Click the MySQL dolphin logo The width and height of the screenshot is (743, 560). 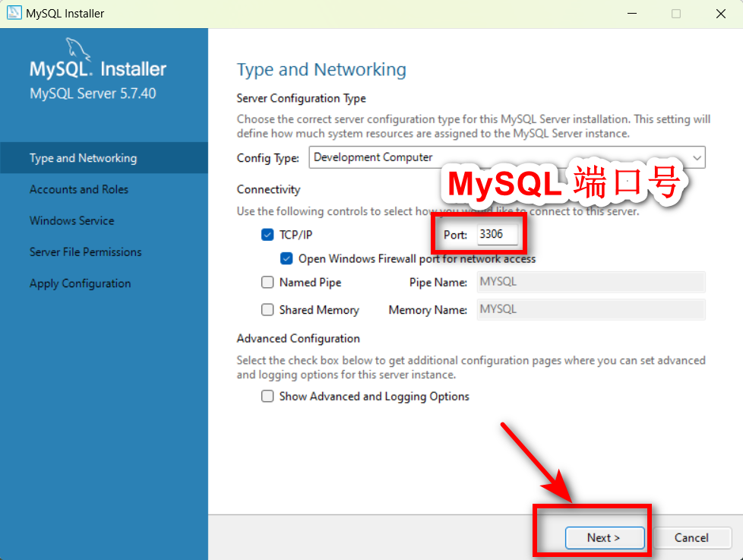pos(77,49)
